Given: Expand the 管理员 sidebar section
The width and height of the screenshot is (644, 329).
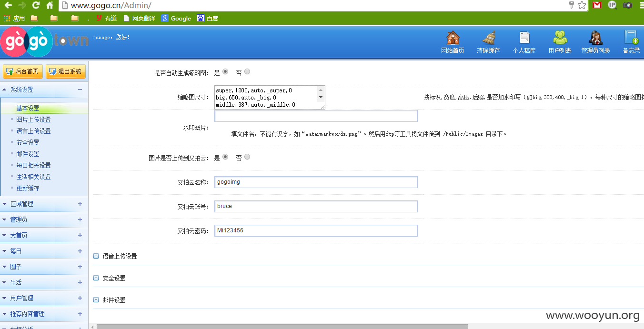Looking at the screenshot, I should [x=80, y=219].
